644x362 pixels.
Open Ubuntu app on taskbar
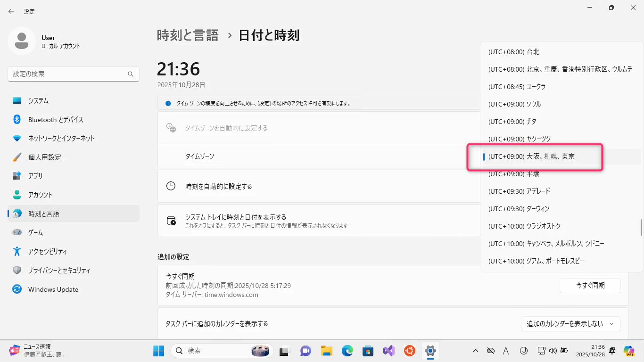(409, 351)
